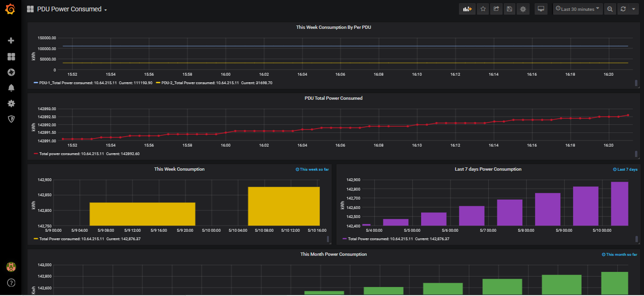The image size is (644, 296).
Task: Open the Dashboards icon in sidebar
Action: [x=11, y=57]
